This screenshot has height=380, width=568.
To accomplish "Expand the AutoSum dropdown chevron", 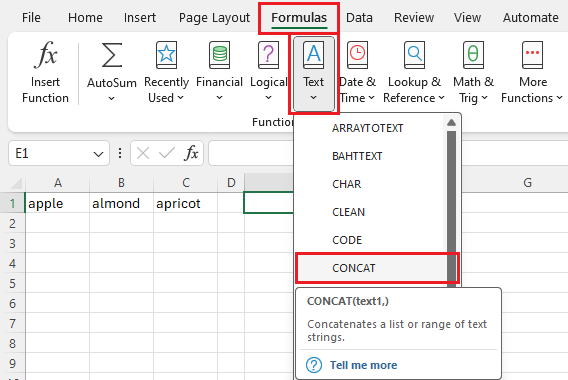I will click(x=112, y=99).
